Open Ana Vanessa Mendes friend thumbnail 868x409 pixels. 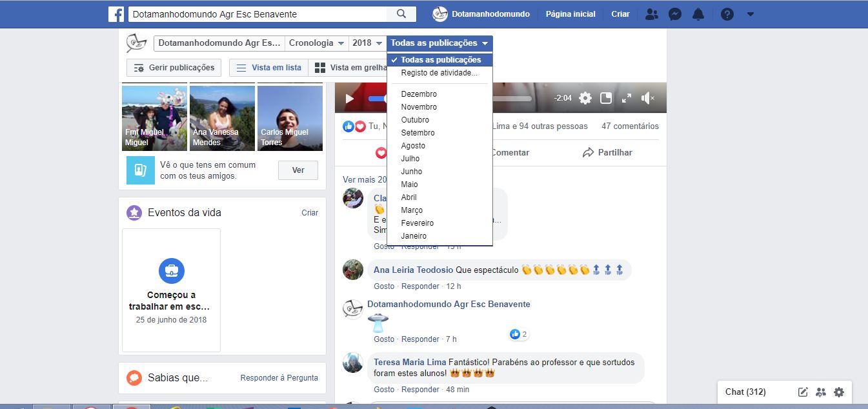[222, 119]
